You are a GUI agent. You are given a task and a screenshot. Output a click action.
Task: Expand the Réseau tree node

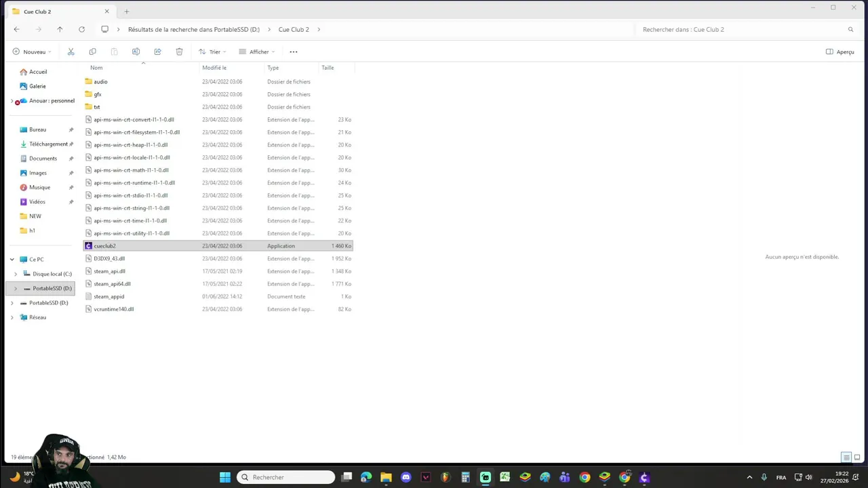point(12,317)
